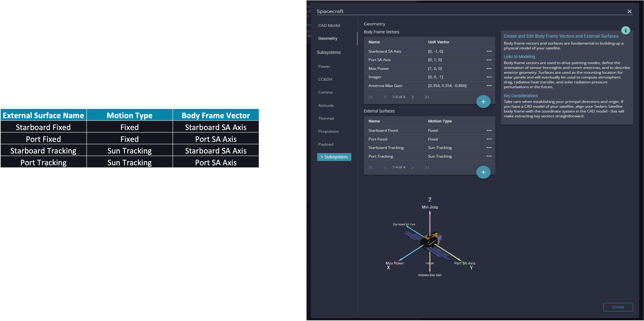Click the next page arrow in Body Frame Vectors
Screen dimensions: 644x321
point(412,97)
